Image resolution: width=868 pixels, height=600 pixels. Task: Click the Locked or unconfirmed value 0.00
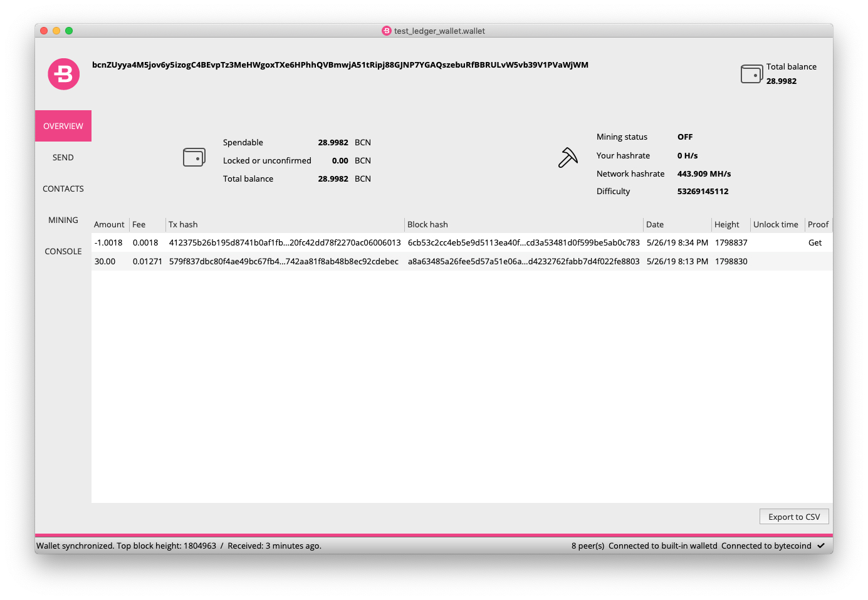[340, 161]
